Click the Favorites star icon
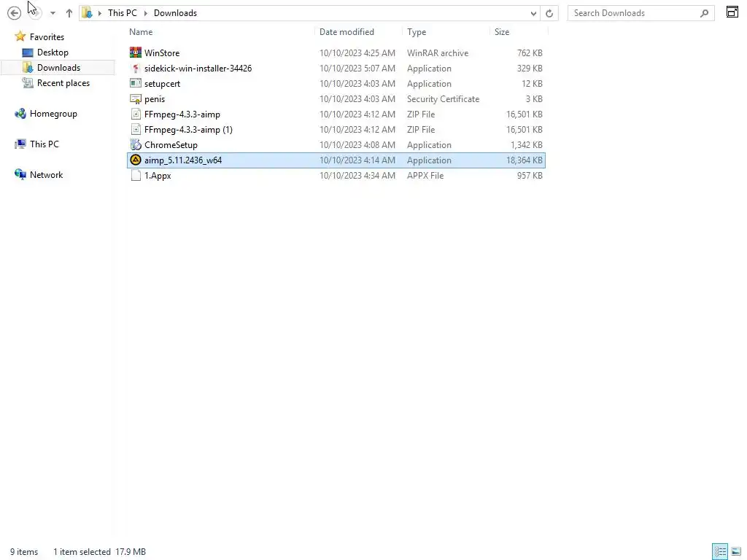 (20, 36)
